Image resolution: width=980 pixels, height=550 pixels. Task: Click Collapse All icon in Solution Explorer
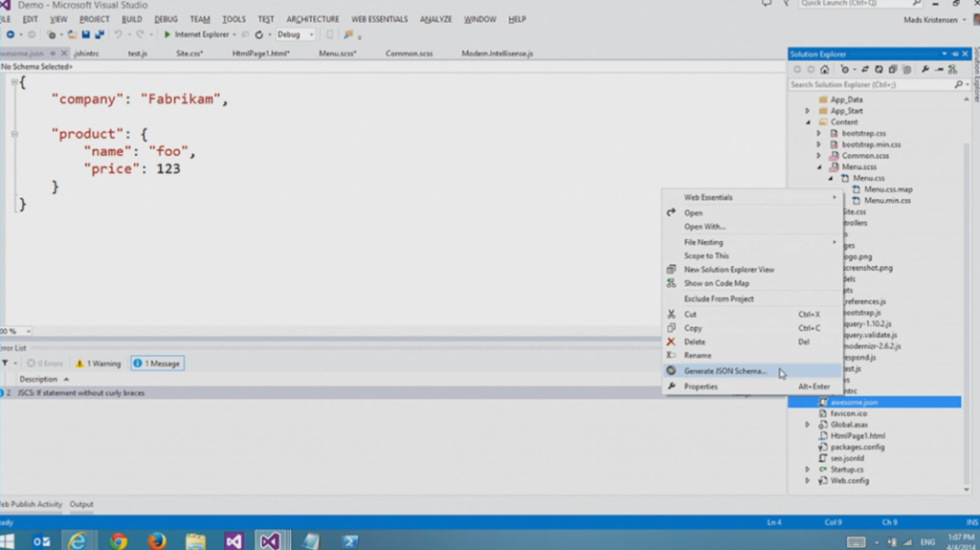pos(893,70)
